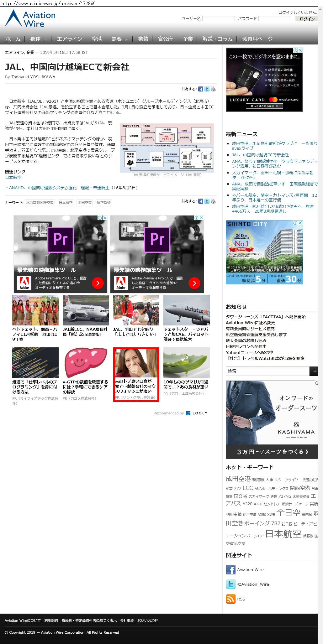Open 会員用ページ navigation item
323x644 pixels.
click(257, 39)
